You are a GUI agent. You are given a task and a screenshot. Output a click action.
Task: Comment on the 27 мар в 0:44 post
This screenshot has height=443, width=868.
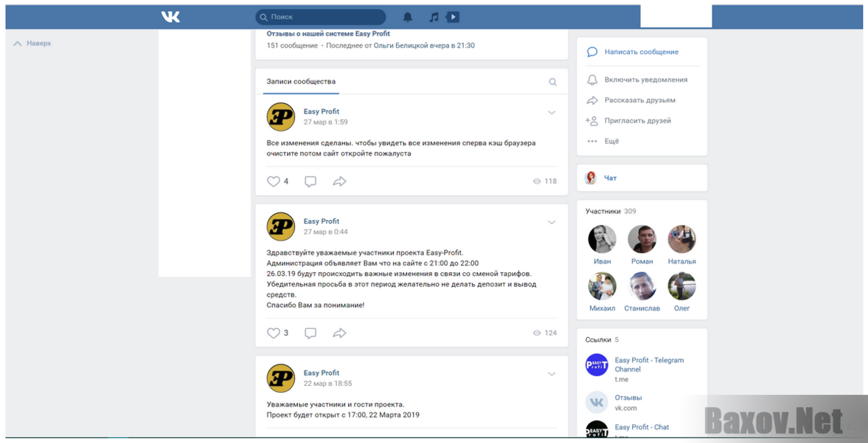pos(310,333)
